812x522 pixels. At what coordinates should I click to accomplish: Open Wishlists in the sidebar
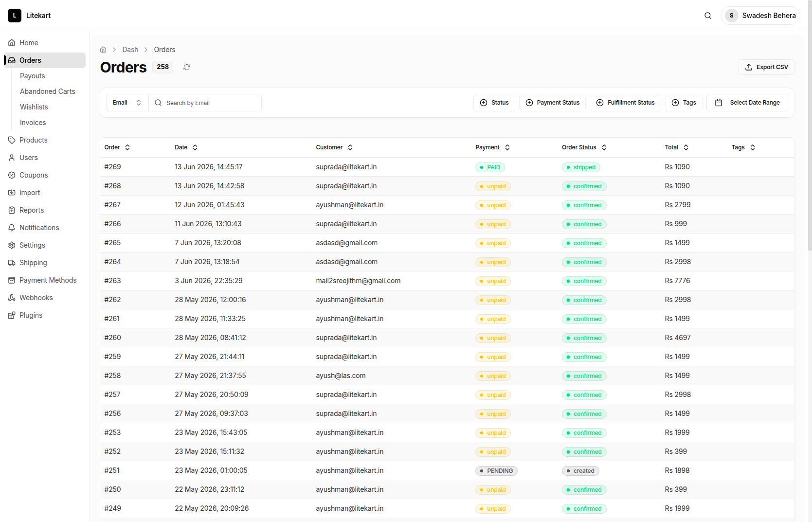34,107
